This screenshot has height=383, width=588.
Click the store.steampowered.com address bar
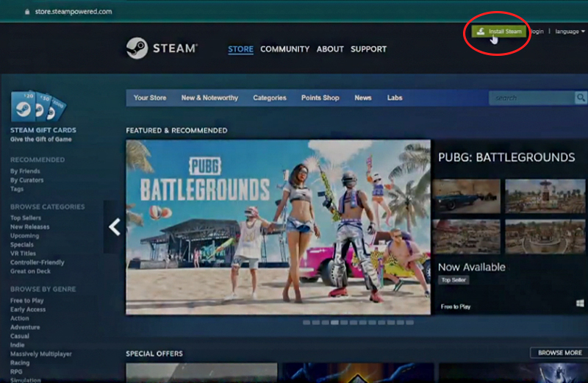[73, 12]
